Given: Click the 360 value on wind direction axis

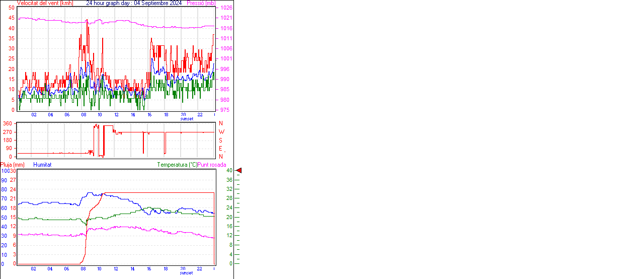Looking at the screenshot, I should [8, 123].
